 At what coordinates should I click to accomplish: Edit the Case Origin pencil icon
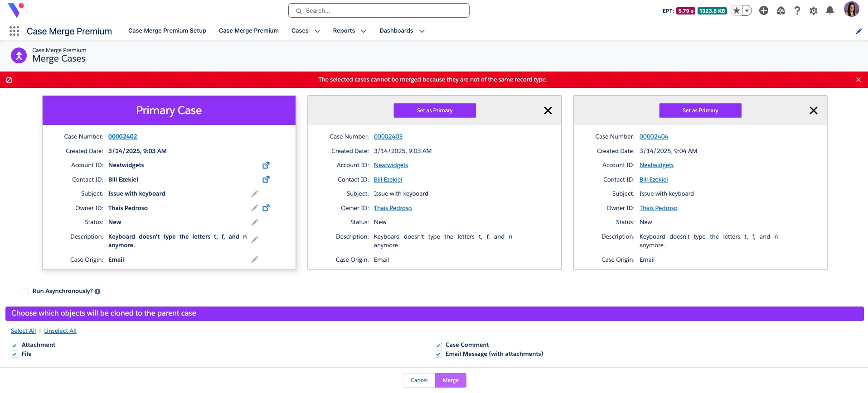pos(255,259)
